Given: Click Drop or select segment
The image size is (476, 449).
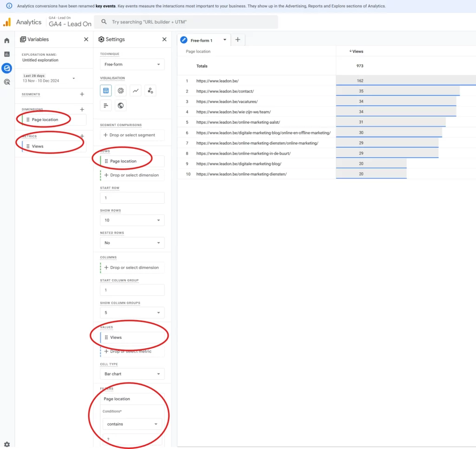Looking at the screenshot, I should [132, 135].
